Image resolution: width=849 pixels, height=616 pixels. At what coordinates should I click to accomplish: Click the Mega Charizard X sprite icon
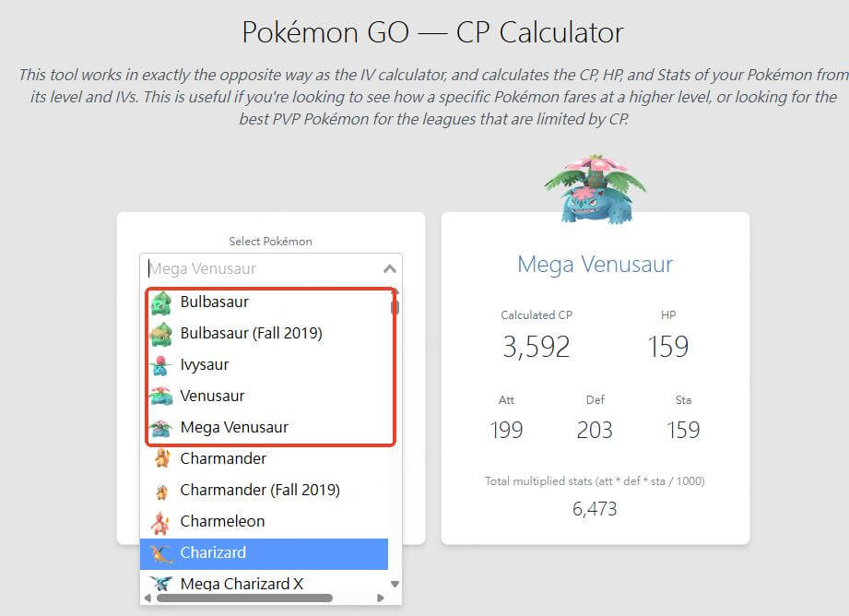pyautogui.click(x=161, y=584)
